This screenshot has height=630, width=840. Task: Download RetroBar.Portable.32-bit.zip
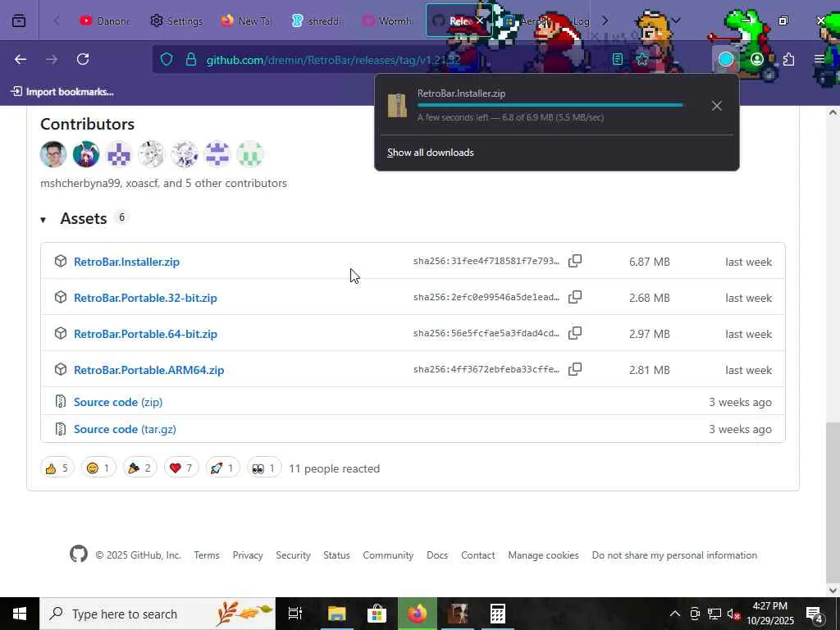[145, 298]
